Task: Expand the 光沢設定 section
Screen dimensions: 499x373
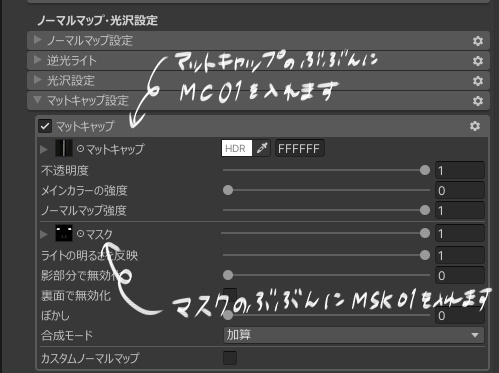Action: click(x=38, y=80)
